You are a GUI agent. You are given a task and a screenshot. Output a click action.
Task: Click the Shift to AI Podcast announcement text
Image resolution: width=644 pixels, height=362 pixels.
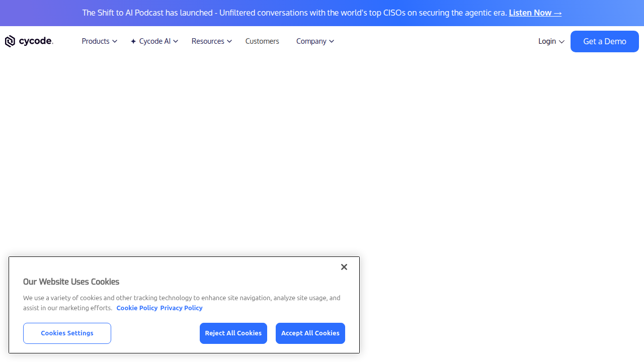[294, 13]
